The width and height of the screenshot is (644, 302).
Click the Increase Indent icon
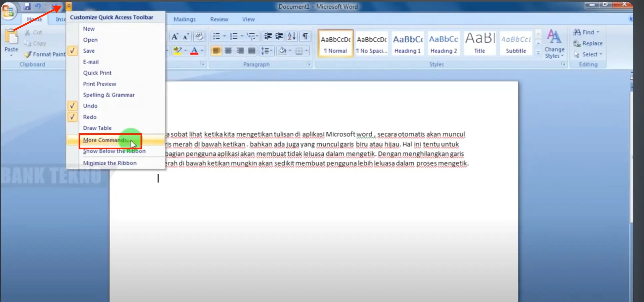pyautogui.click(x=279, y=36)
